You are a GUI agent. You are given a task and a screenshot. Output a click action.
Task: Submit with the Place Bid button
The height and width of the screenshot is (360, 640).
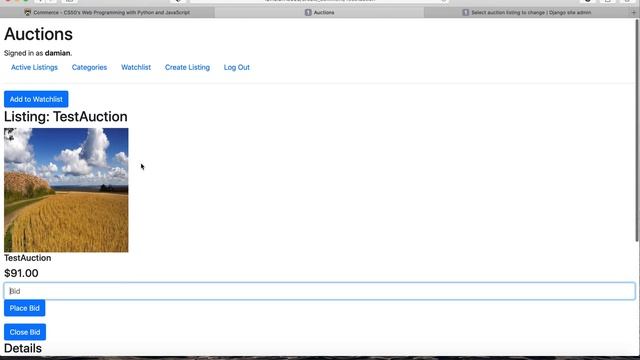point(24,308)
